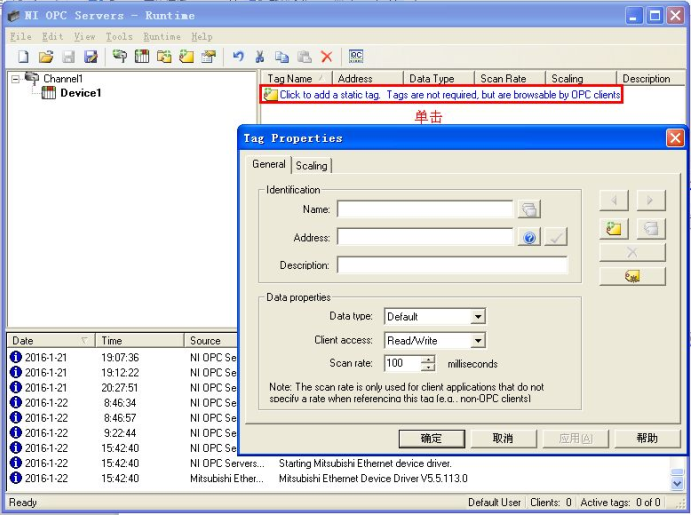Click the grayed delete X button in dialog
The image size is (691, 515).
pos(632,252)
